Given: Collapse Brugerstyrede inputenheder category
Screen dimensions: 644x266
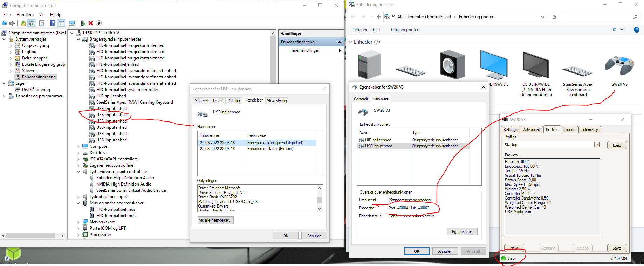Looking at the screenshot, I should click(78, 39).
